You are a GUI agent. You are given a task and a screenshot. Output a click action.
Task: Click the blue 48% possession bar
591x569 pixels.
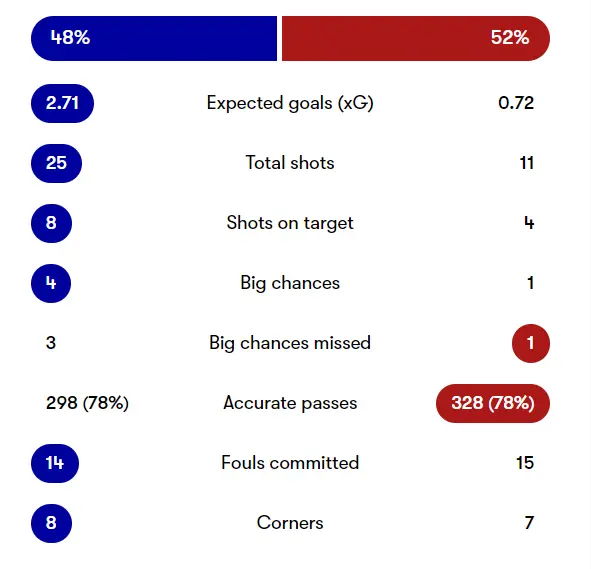point(154,38)
